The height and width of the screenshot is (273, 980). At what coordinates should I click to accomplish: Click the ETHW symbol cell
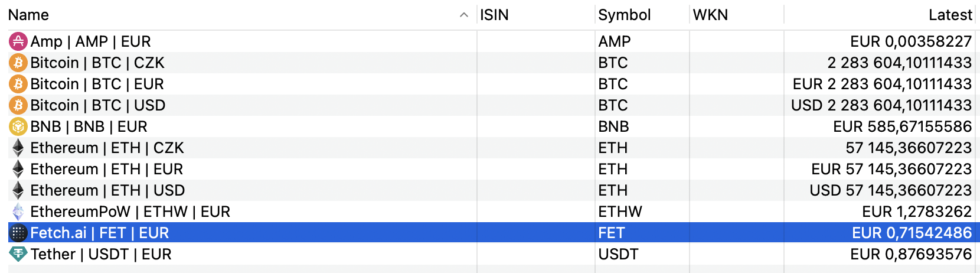coord(642,212)
